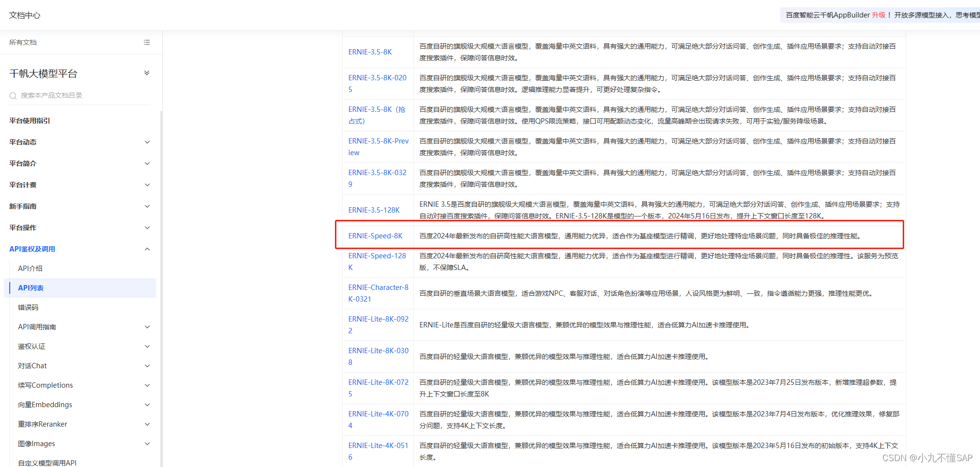
Task: Click the AppBuilder 升级 announcement banner
Action: 880,15
